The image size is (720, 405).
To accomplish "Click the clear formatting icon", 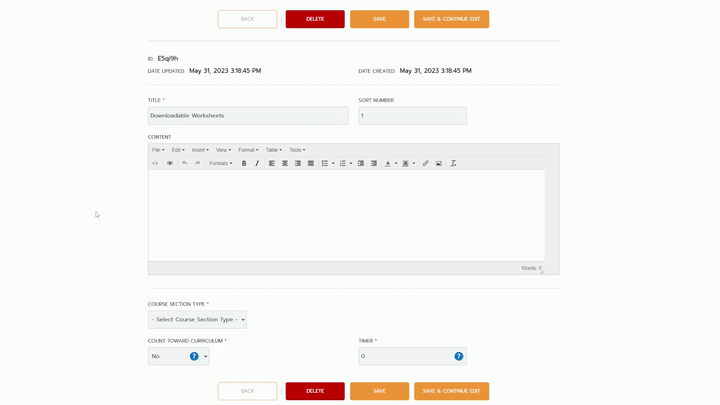I will (453, 163).
